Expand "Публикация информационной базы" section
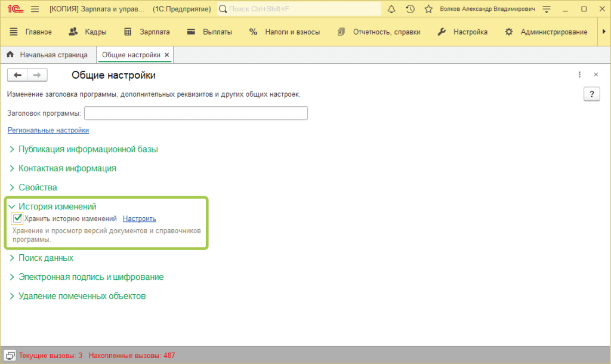Screen dimensions: 611x364 pyautogui.click(x=88, y=149)
